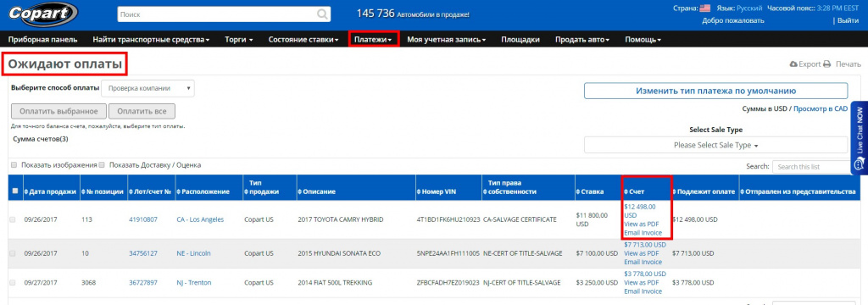Open Please Select Sale Type dropdown
868x305 pixels.
click(715, 145)
